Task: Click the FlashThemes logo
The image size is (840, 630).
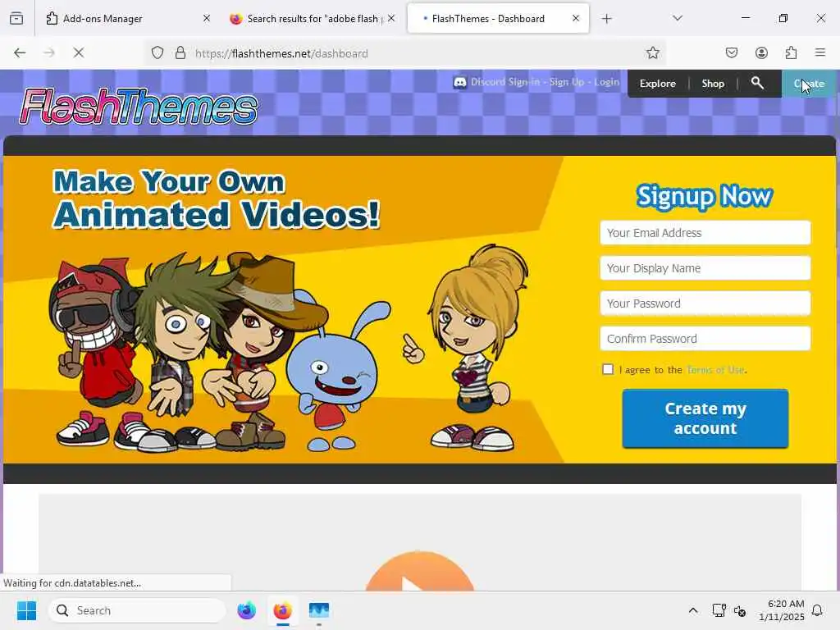Action: [x=139, y=107]
